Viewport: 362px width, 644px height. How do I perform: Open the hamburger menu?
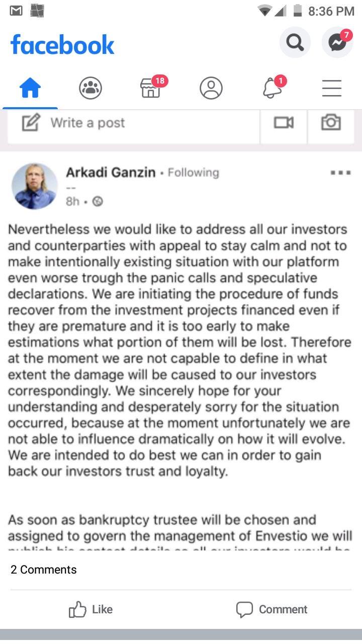pyautogui.click(x=332, y=89)
